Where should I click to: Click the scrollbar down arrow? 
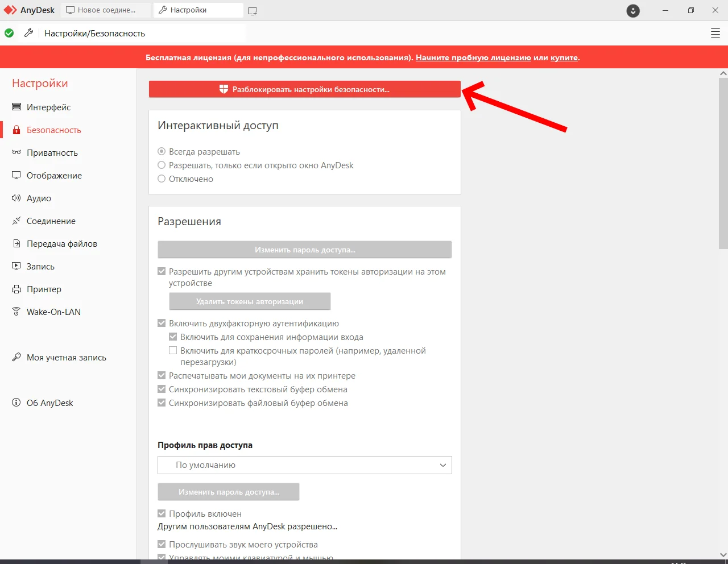click(723, 555)
